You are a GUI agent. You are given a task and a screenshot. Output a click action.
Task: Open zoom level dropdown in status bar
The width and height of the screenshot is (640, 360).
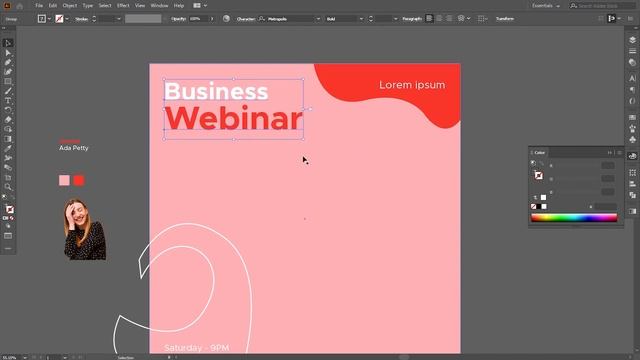point(25,358)
